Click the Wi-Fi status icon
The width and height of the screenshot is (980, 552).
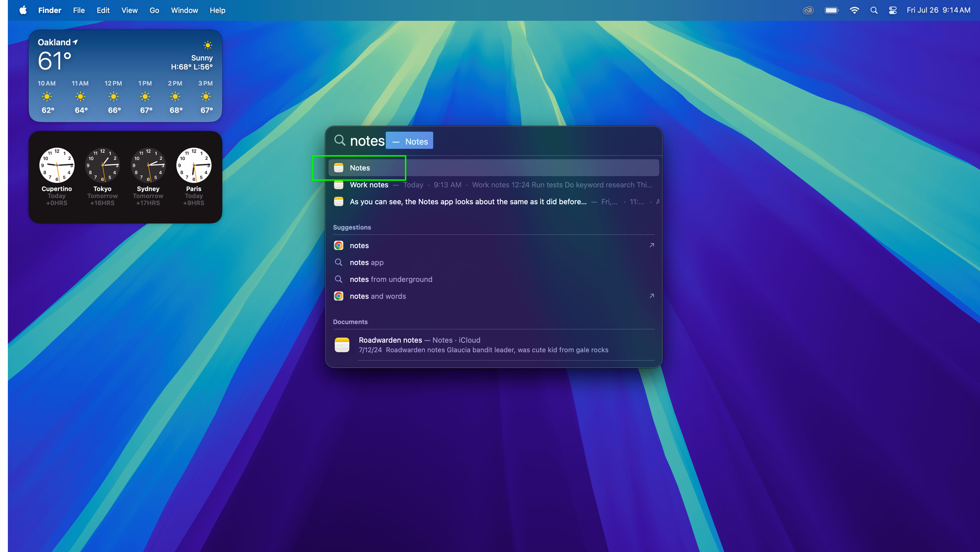tap(854, 10)
